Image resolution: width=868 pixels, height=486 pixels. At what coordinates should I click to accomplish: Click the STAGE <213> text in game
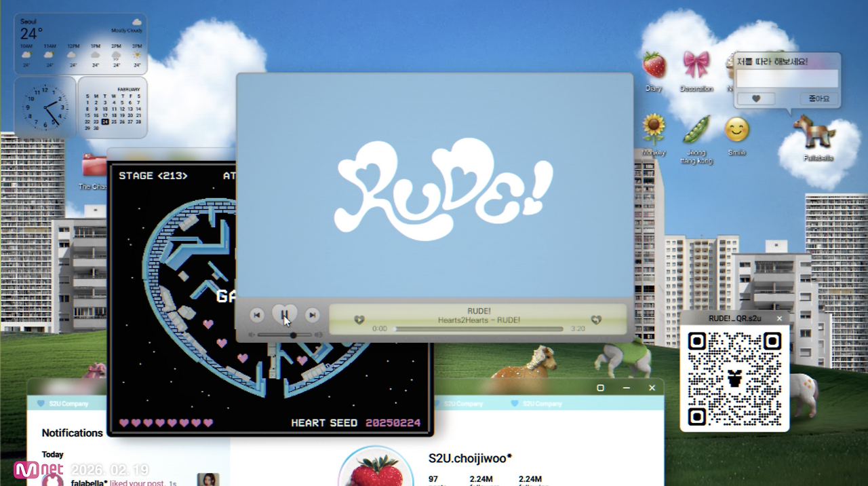[153, 176]
